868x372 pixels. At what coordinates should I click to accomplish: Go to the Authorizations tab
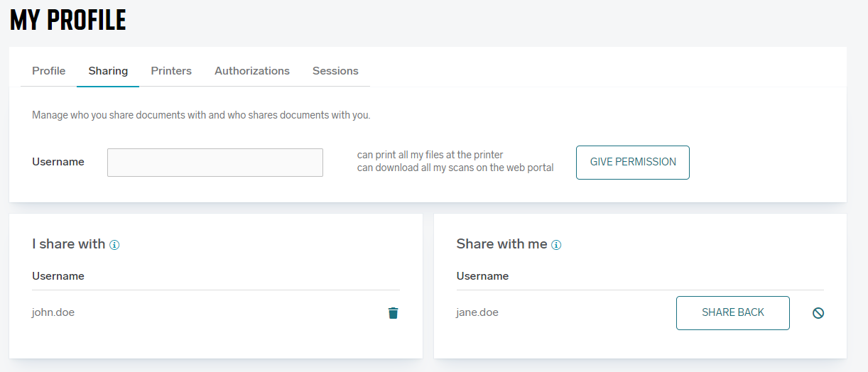(x=252, y=71)
